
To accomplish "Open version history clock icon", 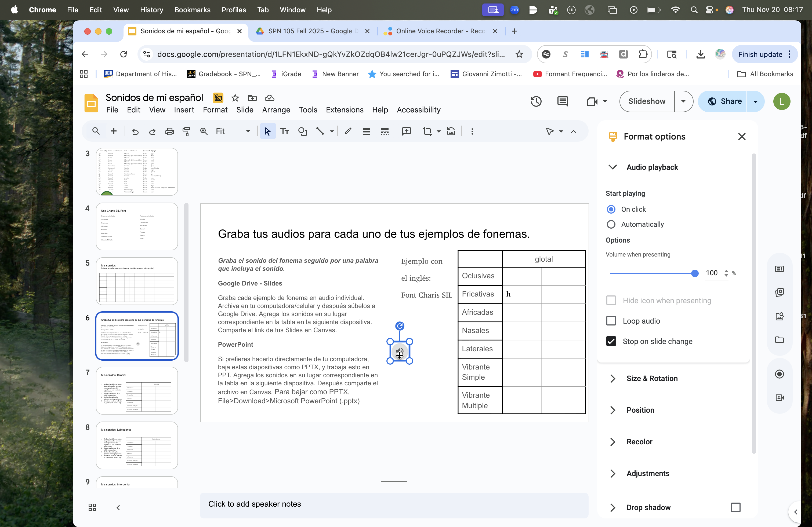I will [536, 101].
